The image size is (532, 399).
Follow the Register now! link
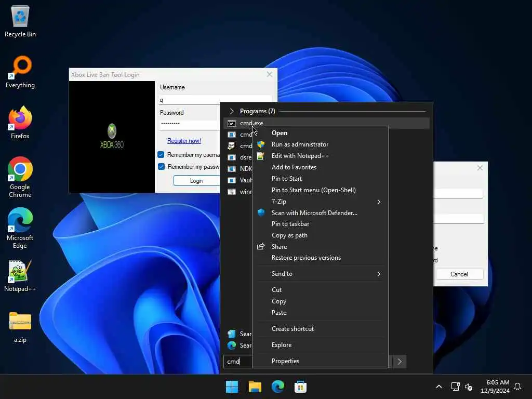coord(184,141)
